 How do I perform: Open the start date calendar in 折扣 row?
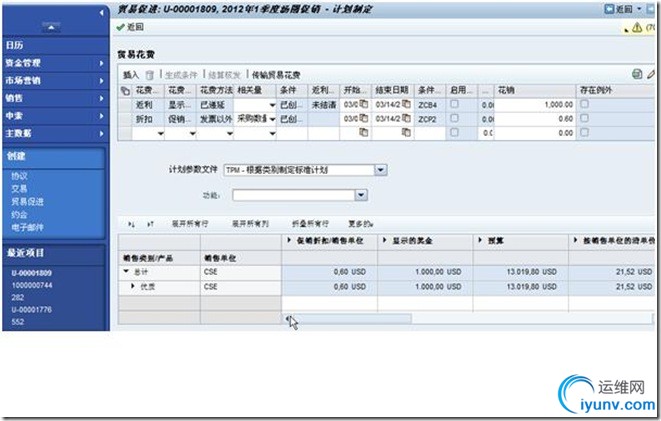363,118
